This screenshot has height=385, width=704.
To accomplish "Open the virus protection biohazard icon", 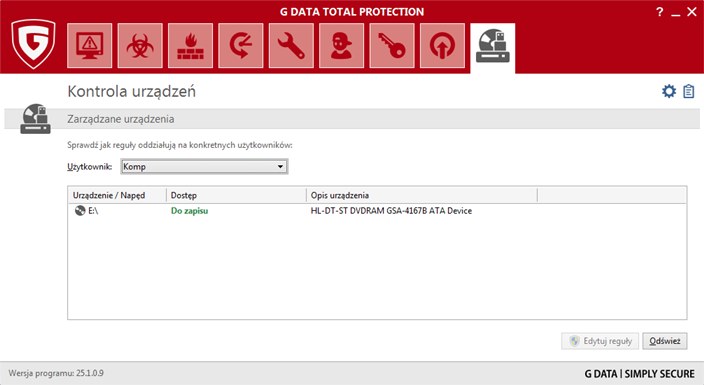I will pyautogui.click(x=140, y=46).
